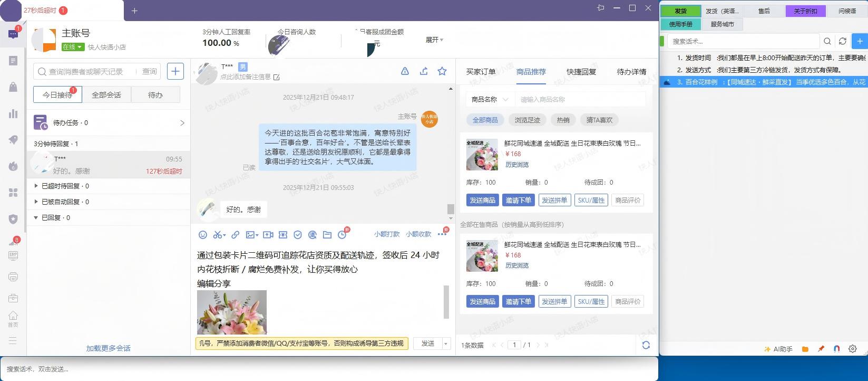Click the coupon ticket icon in chat toolbar
This screenshot has height=381, width=868.
pos(283,235)
